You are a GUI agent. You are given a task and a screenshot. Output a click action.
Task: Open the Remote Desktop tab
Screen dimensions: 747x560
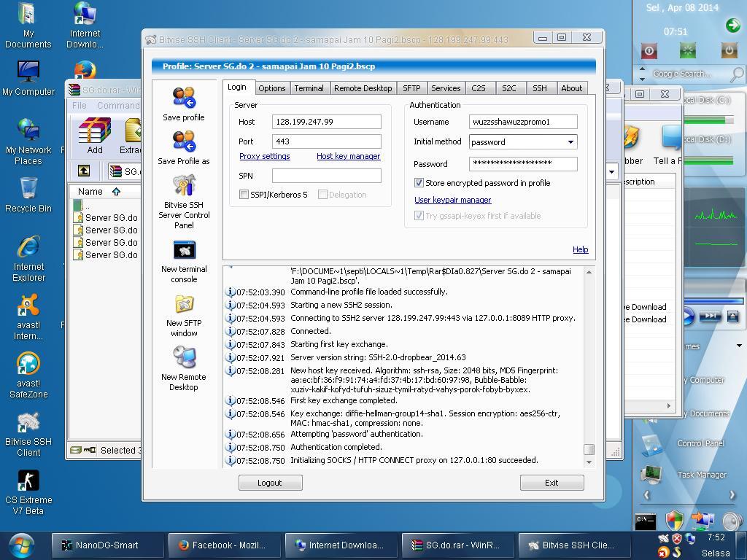363,88
